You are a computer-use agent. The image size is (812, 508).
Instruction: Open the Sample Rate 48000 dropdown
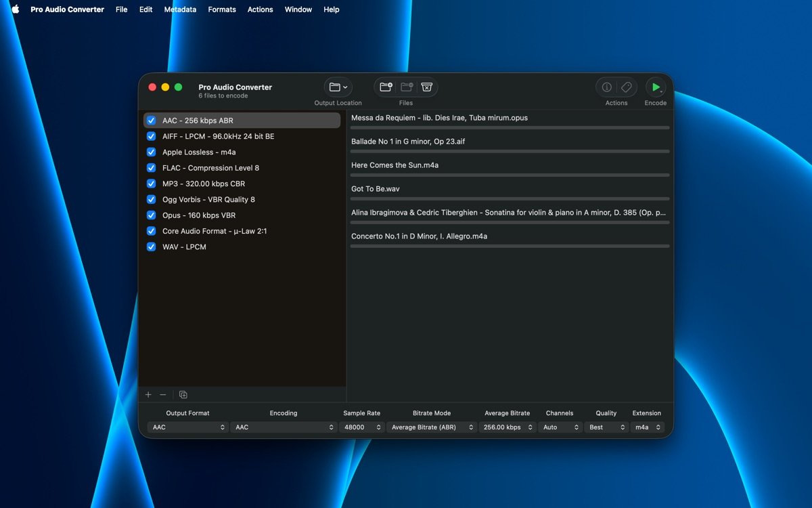pos(361,427)
